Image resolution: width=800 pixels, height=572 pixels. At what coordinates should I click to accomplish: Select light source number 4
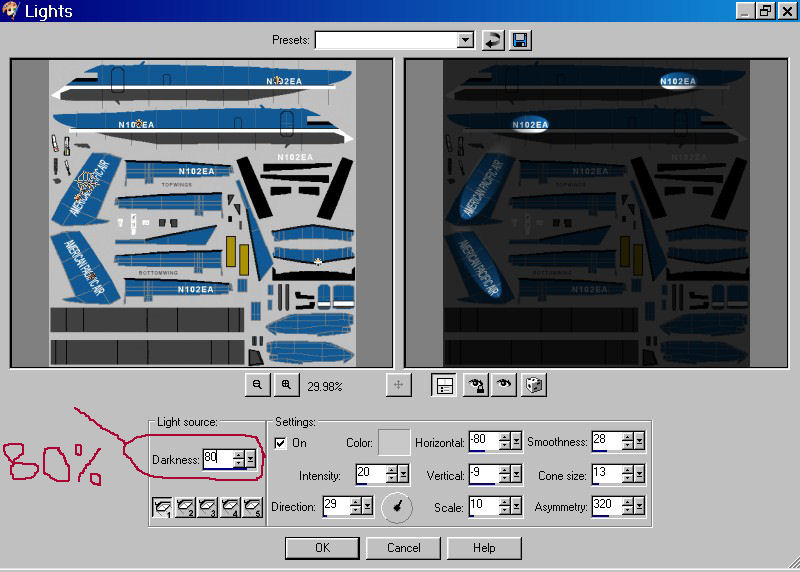click(x=230, y=507)
